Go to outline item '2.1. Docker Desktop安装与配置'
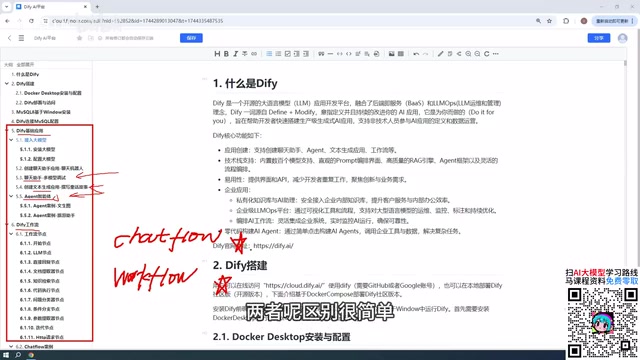This screenshot has height=360, width=640. (49, 93)
